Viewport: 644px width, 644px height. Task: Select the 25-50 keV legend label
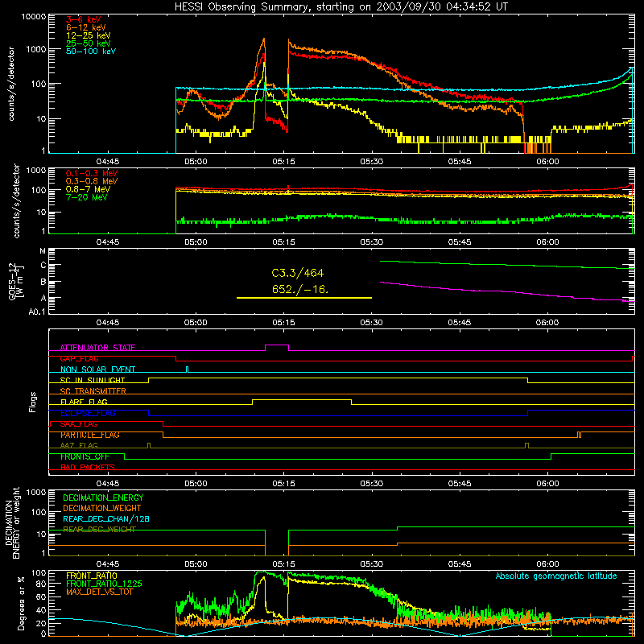coord(89,43)
